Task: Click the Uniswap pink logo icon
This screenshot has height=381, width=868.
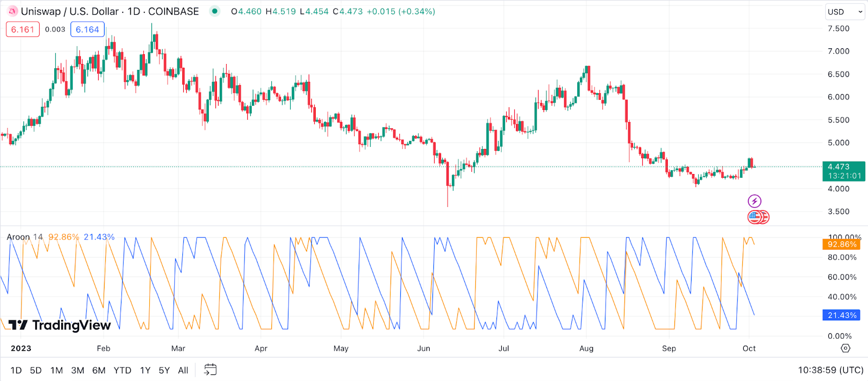Action: coord(13,11)
